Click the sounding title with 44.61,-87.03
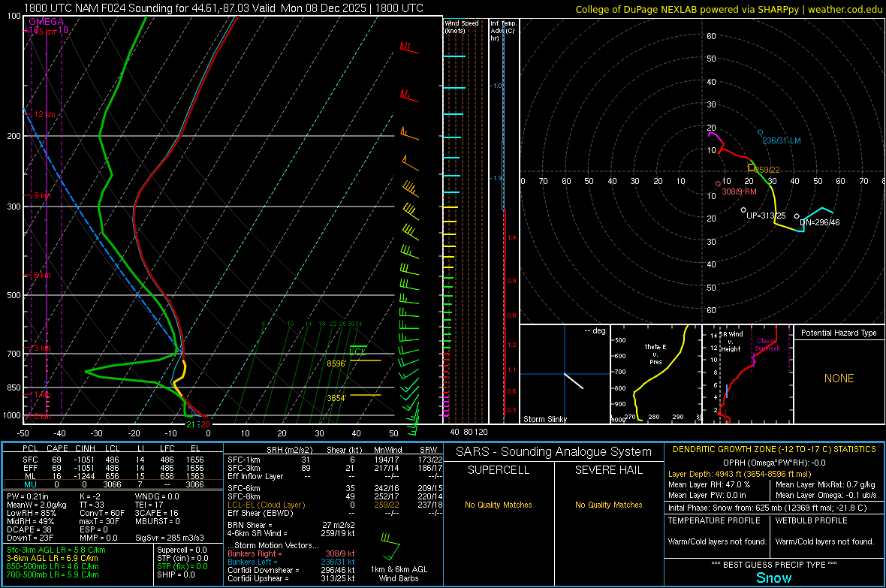Image resolution: width=886 pixels, height=588 pixels. click(x=223, y=8)
